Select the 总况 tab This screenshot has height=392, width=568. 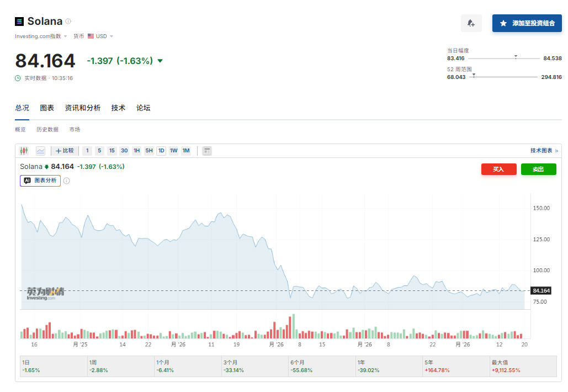coord(22,108)
